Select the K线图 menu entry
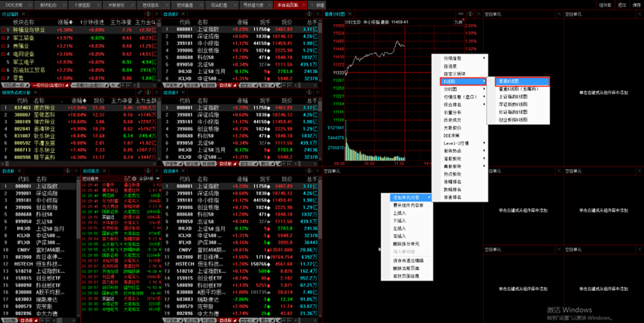Image resolution: width=644 pixels, height=323 pixels. pos(464,81)
